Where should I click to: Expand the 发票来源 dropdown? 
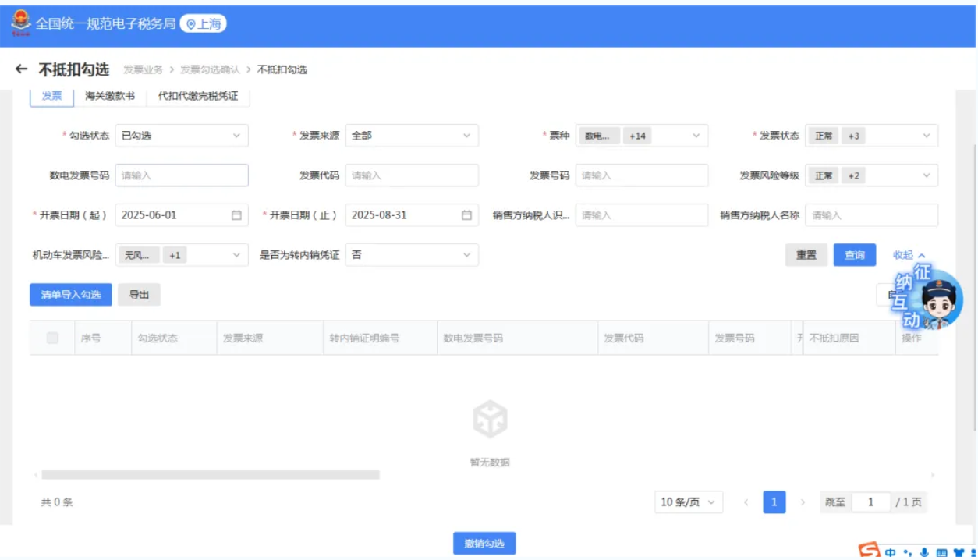(x=411, y=136)
